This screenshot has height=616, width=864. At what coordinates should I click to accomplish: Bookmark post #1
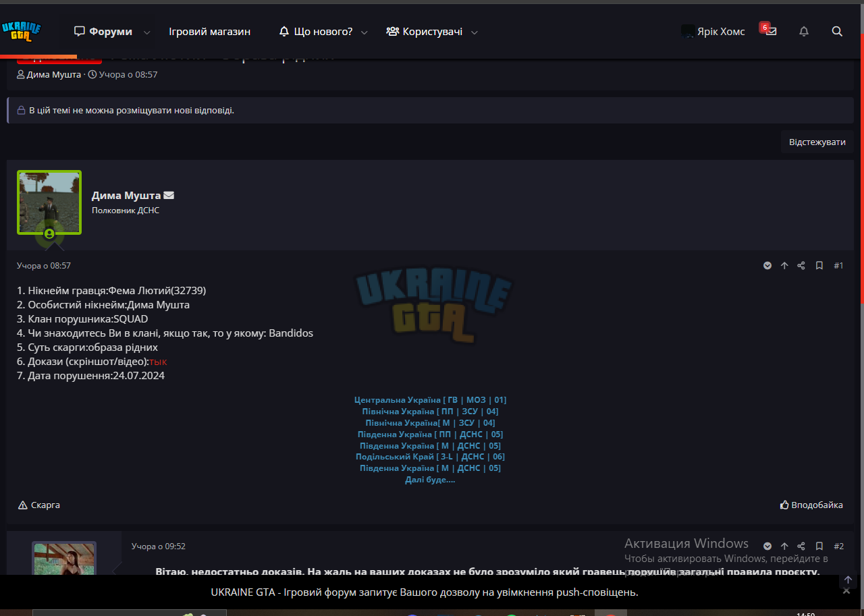(x=819, y=266)
